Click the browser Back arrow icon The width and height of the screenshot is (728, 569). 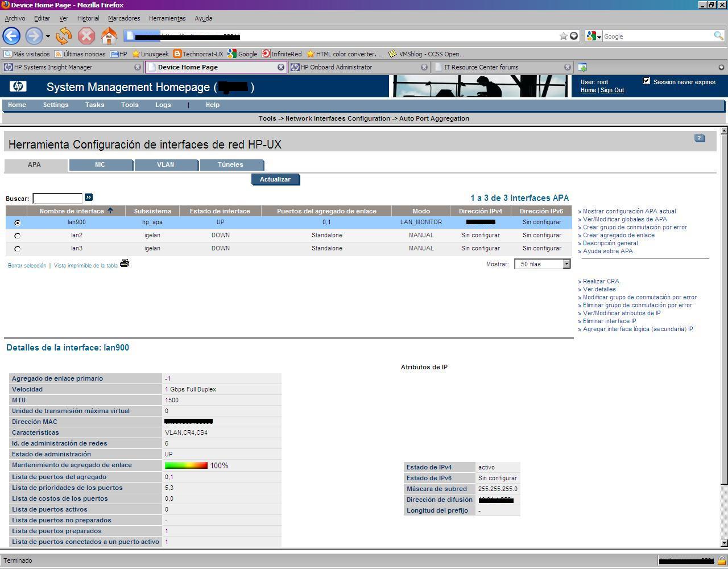point(12,36)
